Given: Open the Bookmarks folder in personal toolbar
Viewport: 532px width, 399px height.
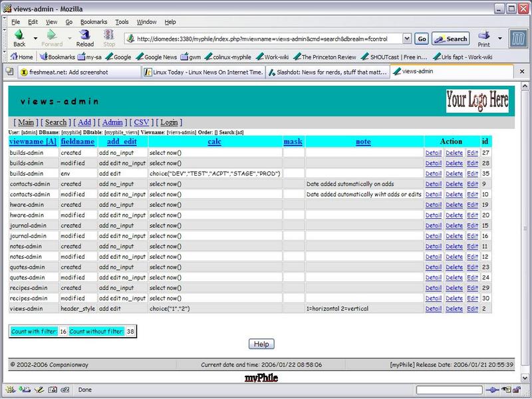Looking at the screenshot, I should (x=57, y=57).
